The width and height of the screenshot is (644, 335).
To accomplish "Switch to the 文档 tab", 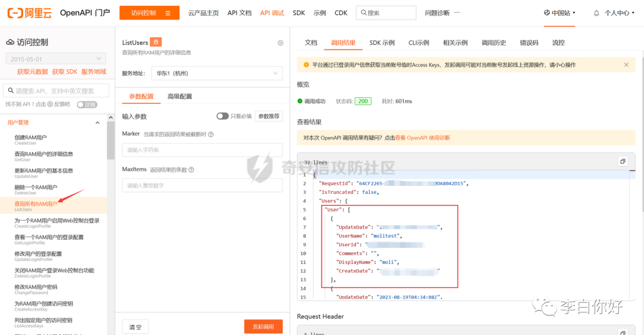I will [x=311, y=43].
